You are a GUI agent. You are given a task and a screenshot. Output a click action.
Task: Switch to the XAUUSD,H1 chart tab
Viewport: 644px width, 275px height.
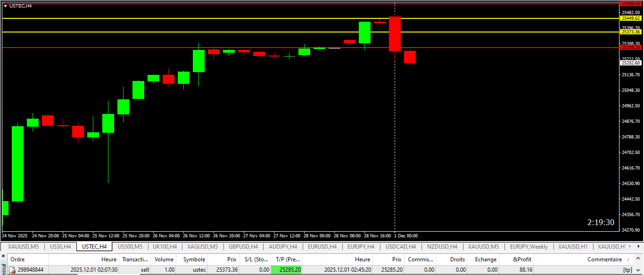point(573,246)
